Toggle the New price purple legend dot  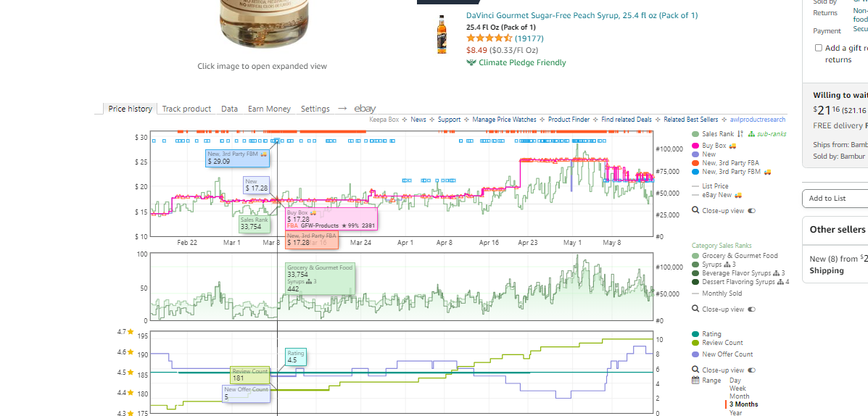click(695, 154)
